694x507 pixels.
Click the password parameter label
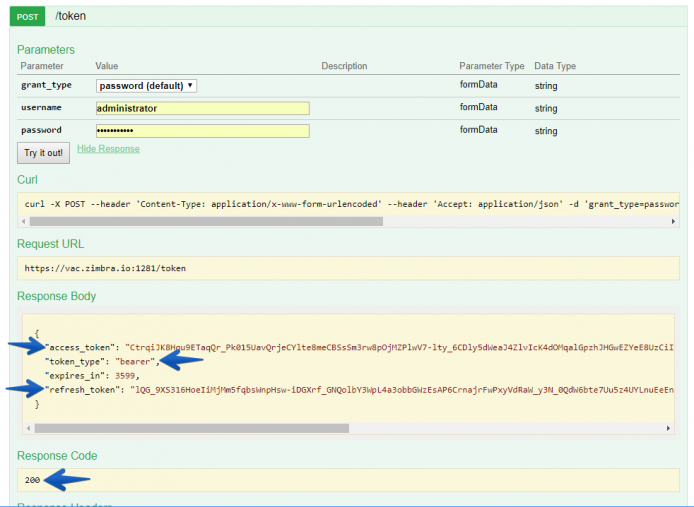41,130
